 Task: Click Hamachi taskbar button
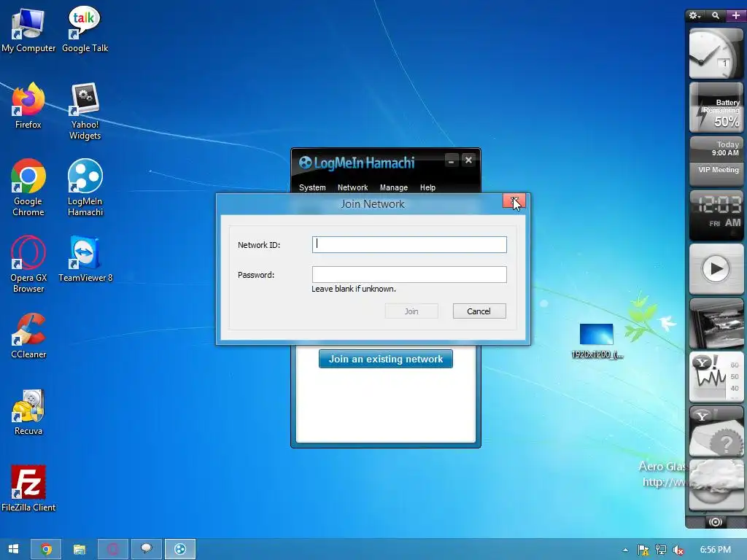pos(180,549)
